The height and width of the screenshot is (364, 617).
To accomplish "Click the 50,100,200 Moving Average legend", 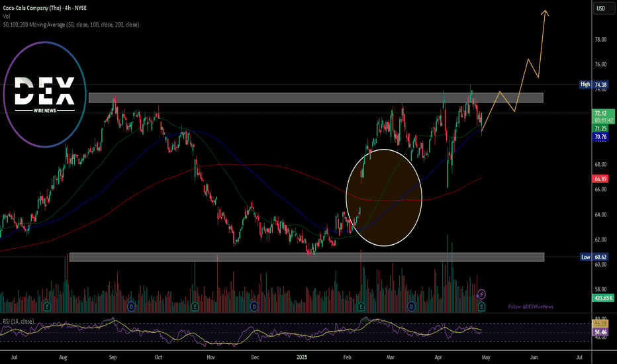I will click(x=71, y=24).
